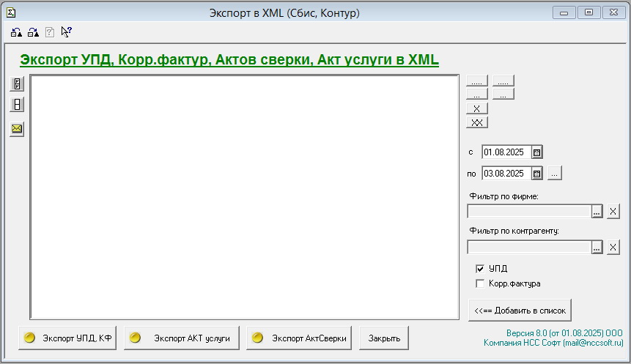Clear the Фильтр по фирме field with X

pos(613,211)
